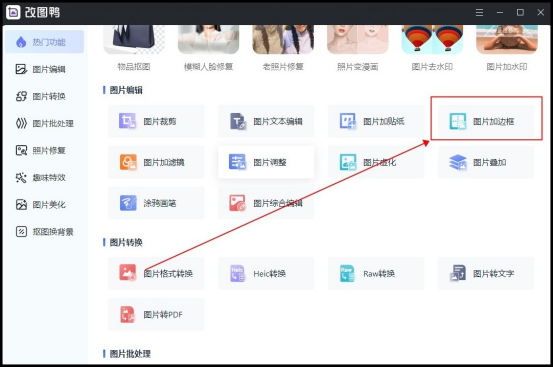This screenshot has height=367, width=553.
Task: Click the 图片叠加 label text
Action: pyautogui.click(x=490, y=163)
